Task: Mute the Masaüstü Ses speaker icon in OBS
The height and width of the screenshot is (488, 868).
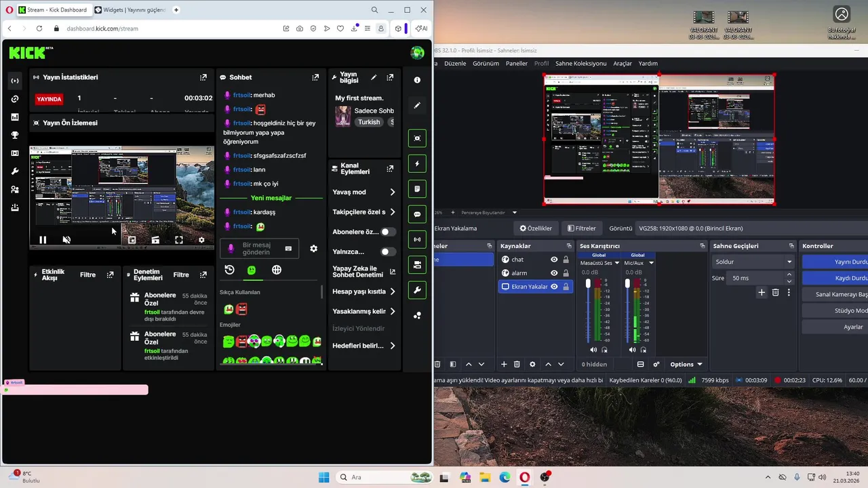Action: [x=593, y=350]
